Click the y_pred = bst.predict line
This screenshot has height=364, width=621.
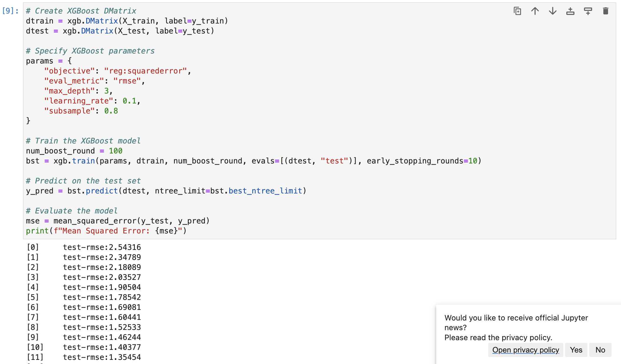coord(166,191)
